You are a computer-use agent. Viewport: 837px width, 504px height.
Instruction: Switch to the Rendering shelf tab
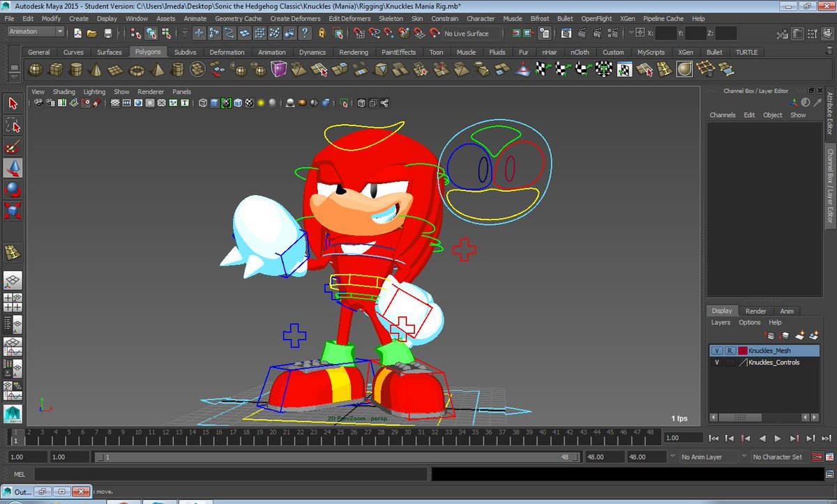pos(354,52)
